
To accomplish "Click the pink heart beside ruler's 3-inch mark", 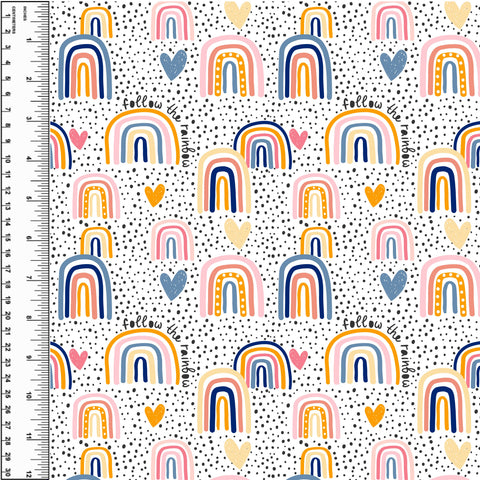I will [x=78, y=139].
